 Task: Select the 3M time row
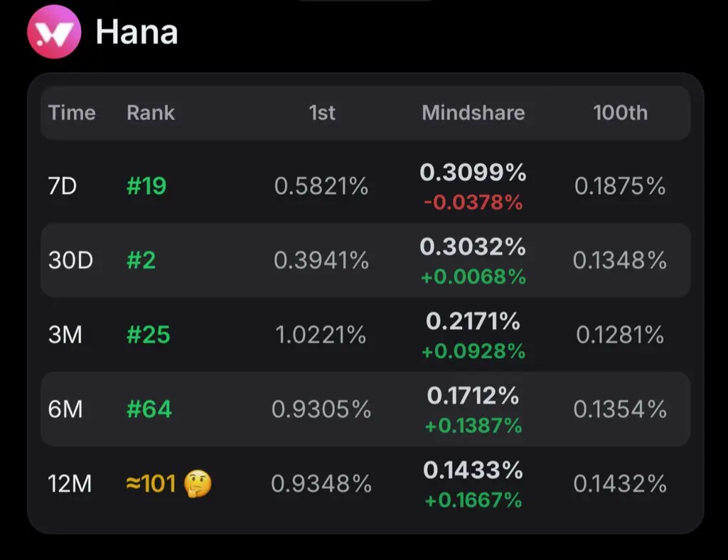[365, 335]
